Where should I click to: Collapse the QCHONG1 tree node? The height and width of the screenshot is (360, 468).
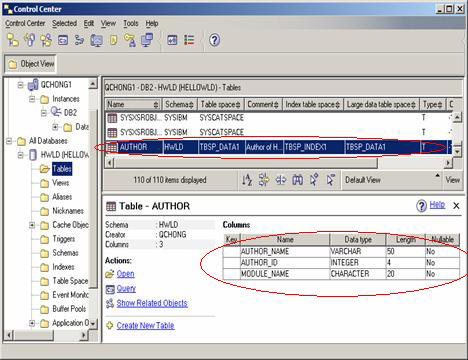click(x=20, y=85)
